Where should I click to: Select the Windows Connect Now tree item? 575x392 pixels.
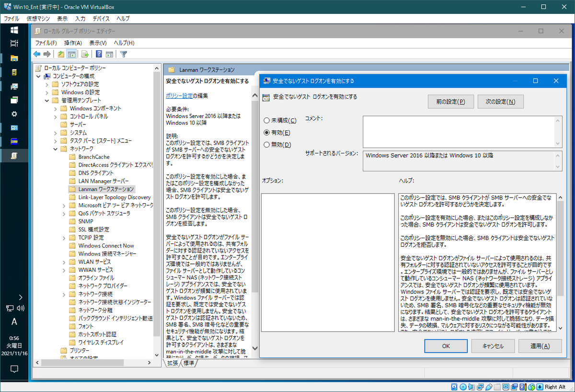pyautogui.click(x=106, y=246)
